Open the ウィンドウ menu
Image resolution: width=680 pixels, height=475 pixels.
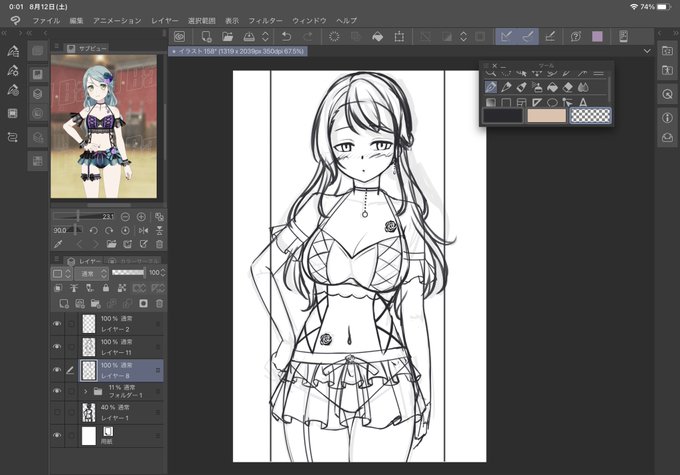(309, 20)
